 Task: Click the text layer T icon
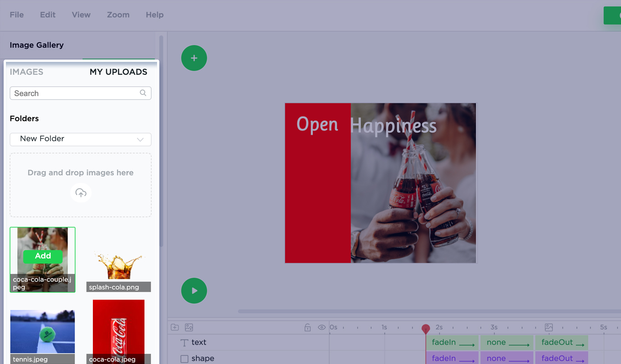click(184, 343)
